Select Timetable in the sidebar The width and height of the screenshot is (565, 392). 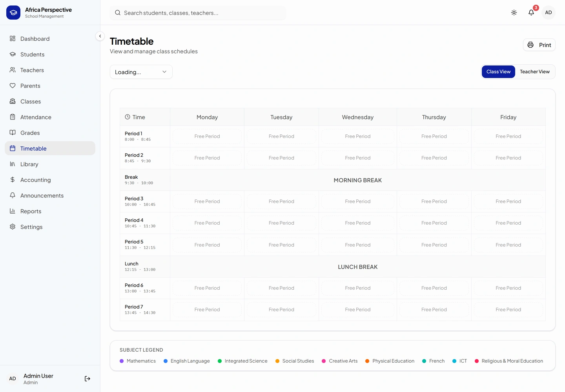pyautogui.click(x=50, y=148)
